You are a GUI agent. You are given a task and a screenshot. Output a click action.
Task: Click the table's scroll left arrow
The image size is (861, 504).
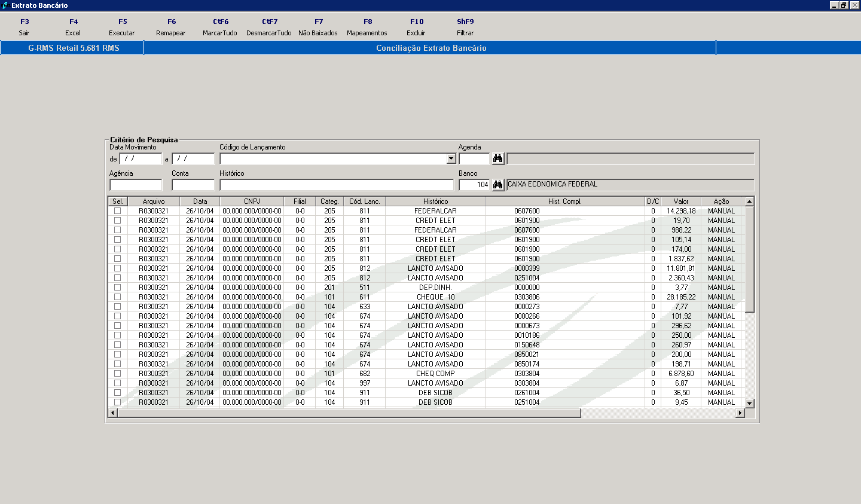coord(112,413)
